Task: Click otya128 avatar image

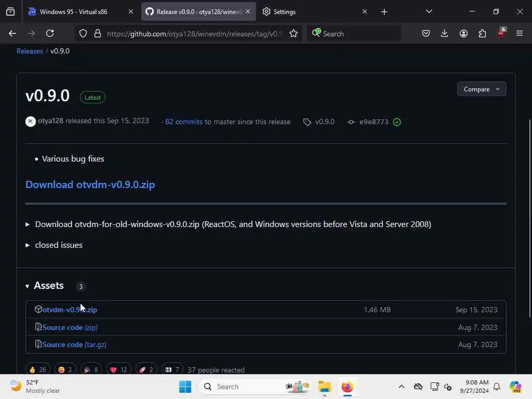Action: [x=31, y=122]
